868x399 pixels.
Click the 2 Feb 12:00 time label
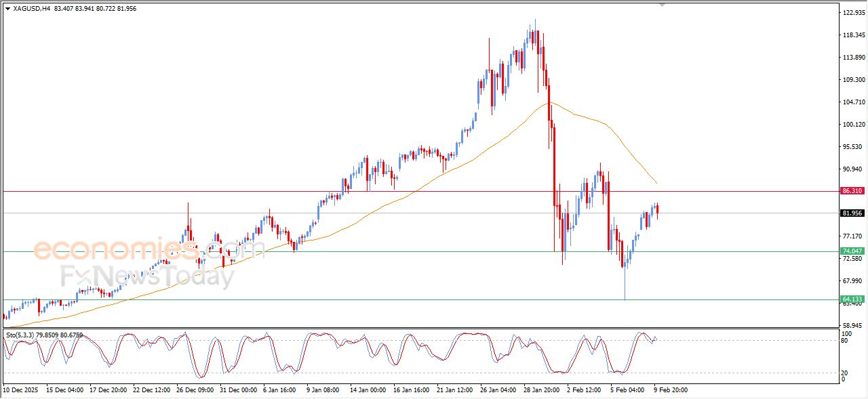tap(583, 390)
